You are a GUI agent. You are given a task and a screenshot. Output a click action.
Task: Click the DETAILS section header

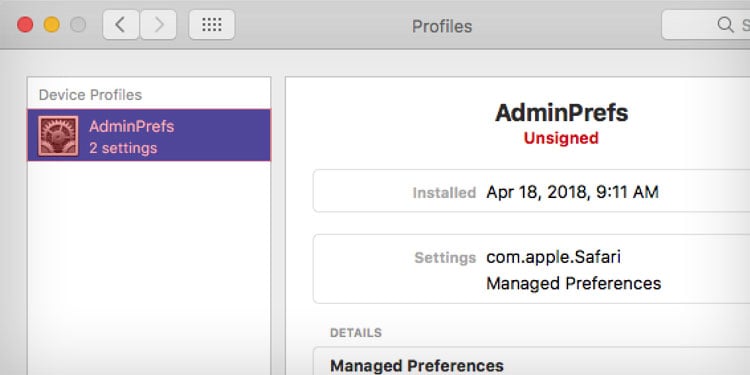(356, 333)
